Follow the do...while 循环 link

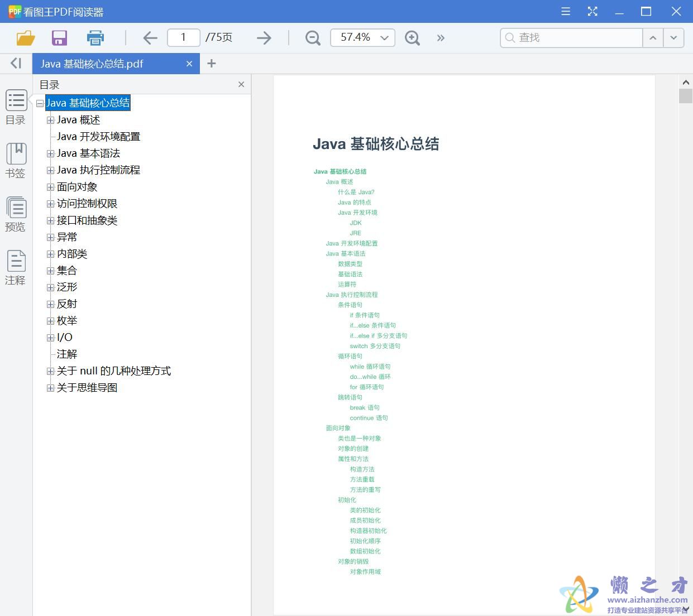pyautogui.click(x=370, y=377)
